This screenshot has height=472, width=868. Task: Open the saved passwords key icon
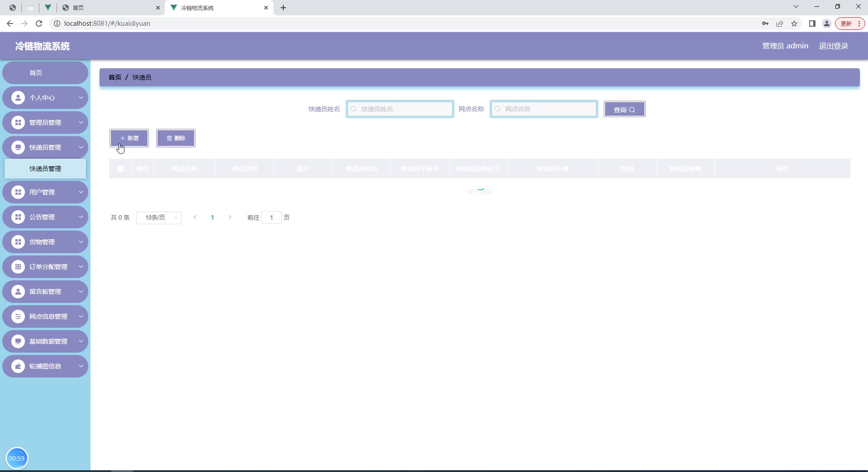pyautogui.click(x=765, y=24)
